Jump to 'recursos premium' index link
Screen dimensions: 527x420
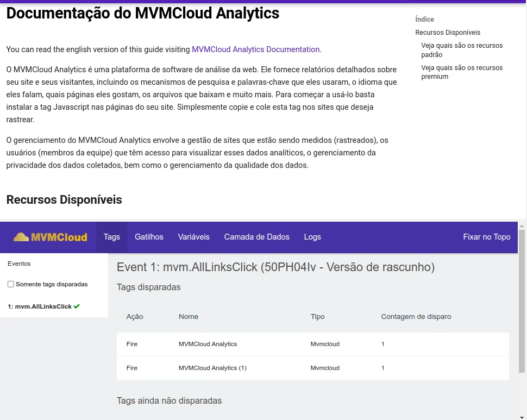tap(461, 72)
